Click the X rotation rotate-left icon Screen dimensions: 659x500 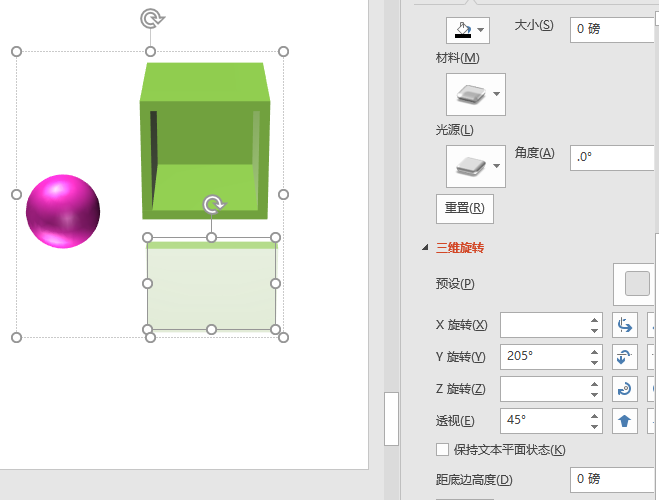tap(625, 325)
